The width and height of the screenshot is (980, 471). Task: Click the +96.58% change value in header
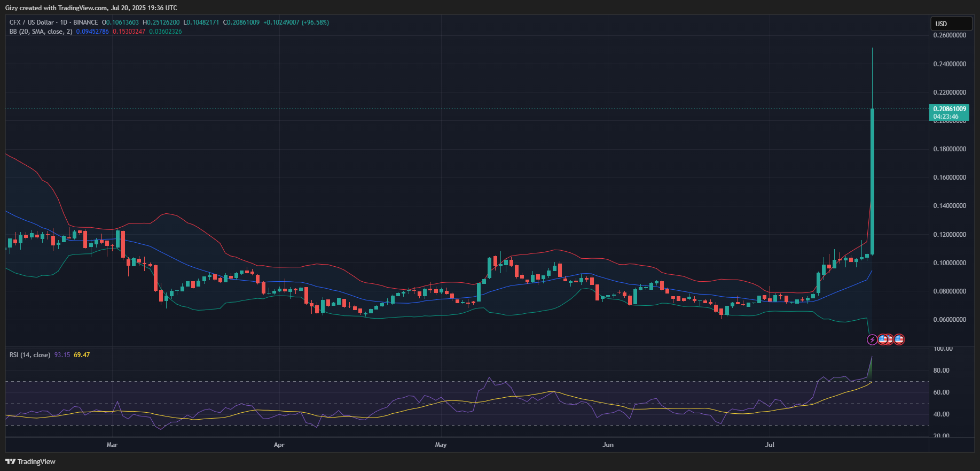[315, 22]
